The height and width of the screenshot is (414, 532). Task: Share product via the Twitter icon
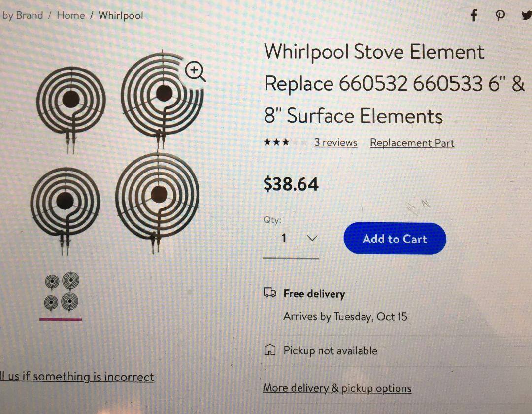[x=526, y=15]
